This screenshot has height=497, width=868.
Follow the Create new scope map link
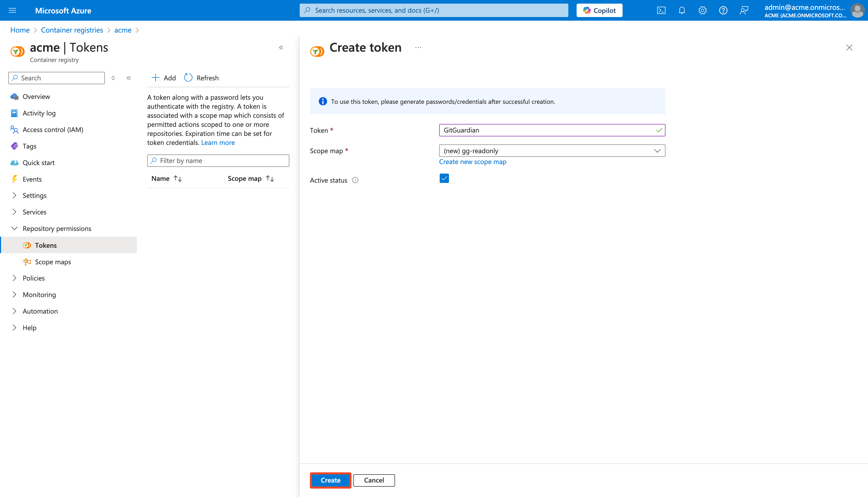(x=472, y=162)
